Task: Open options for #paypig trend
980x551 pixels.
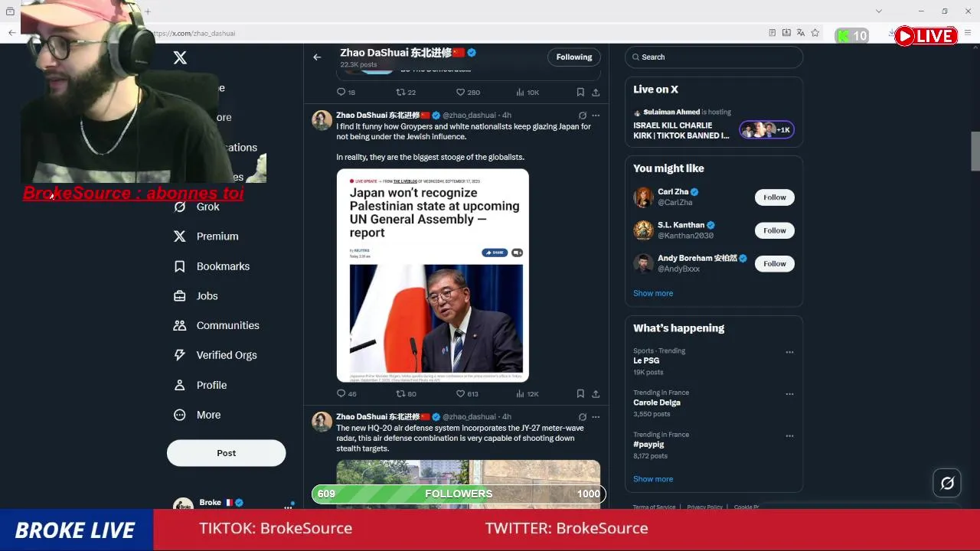Action: coord(789,436)
